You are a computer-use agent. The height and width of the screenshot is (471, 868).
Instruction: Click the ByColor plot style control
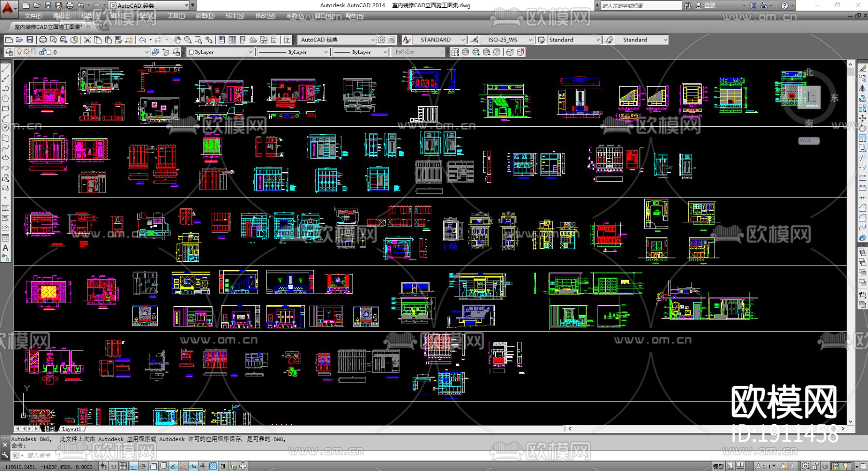coord(419,52)
